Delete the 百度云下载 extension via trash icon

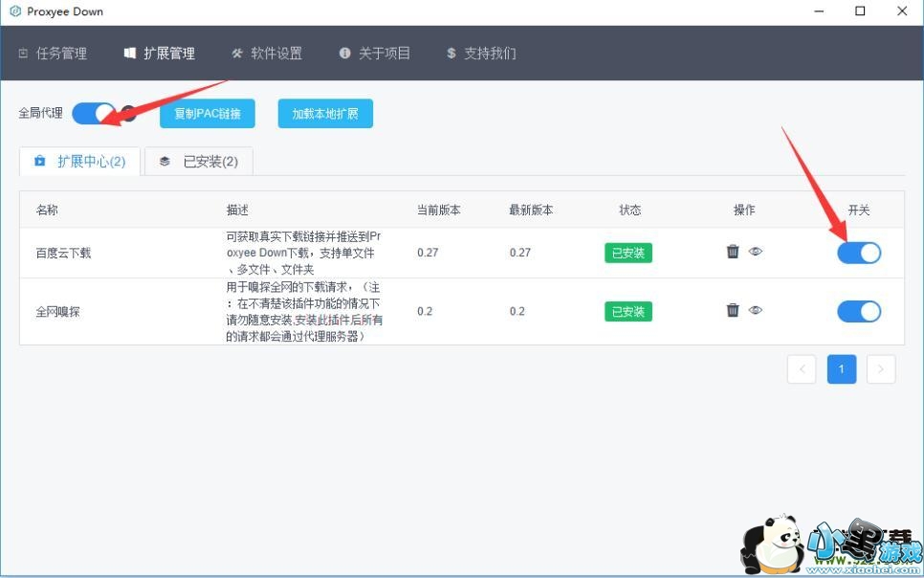733,252
